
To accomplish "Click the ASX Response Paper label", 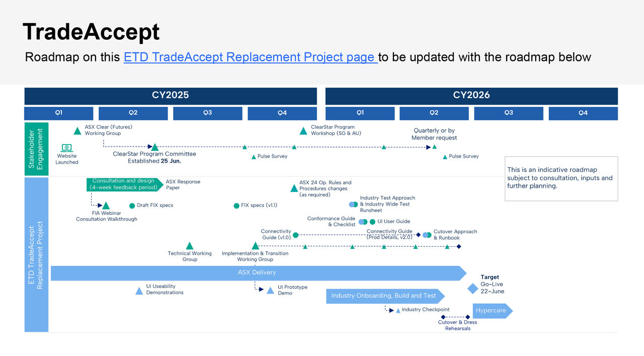I will (183, 185).
